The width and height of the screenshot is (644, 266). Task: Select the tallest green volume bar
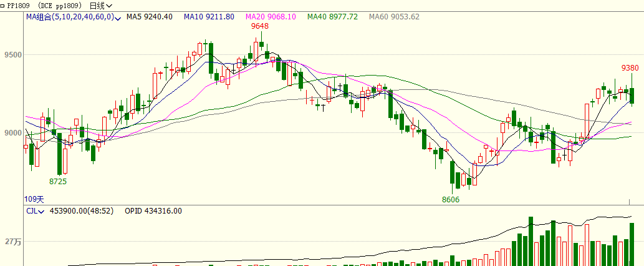coord(531,241)
